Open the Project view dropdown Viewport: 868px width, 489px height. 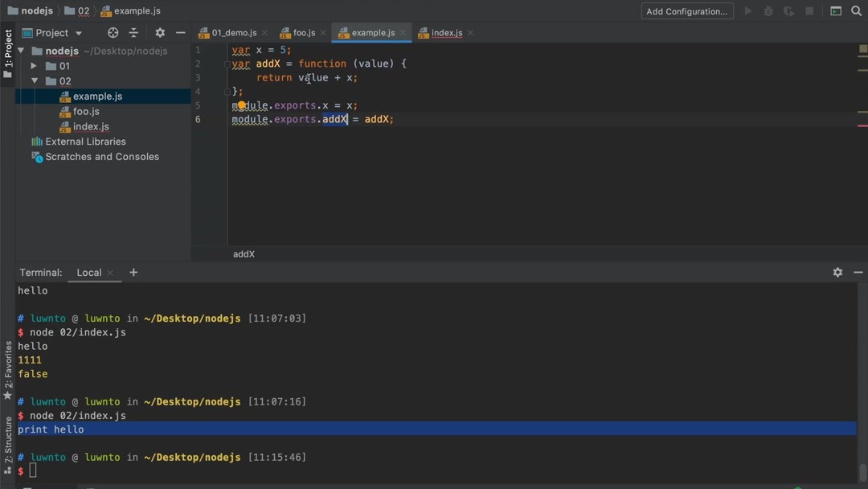click(53, 33)
